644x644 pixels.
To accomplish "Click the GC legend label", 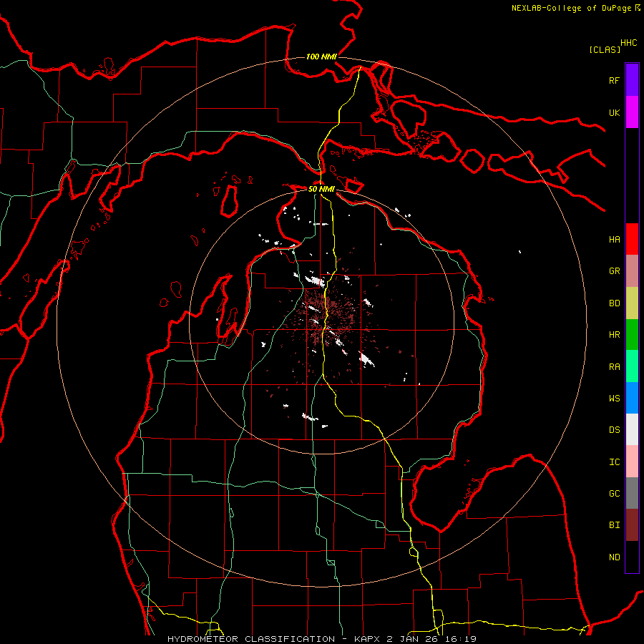I will click(614, 494).
